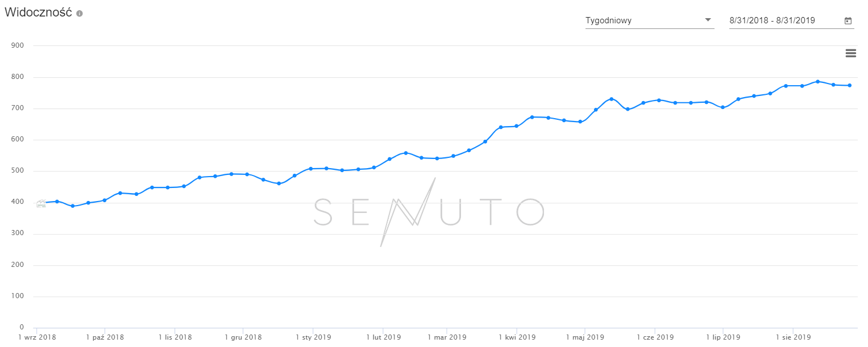This screenshot has width=868, height=347.
Task: Click the dip data point at 1 lip 2019
Action: point(722,107)
